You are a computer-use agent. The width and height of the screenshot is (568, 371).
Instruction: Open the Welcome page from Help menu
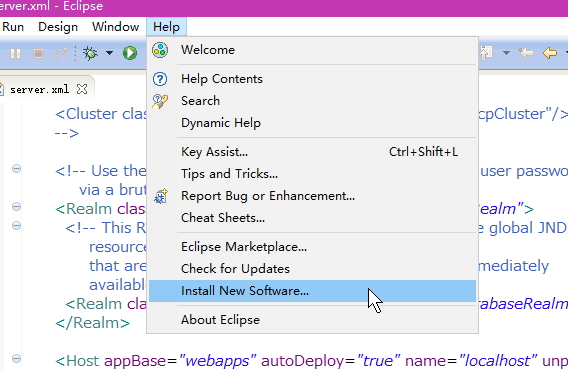pos(312,50)
